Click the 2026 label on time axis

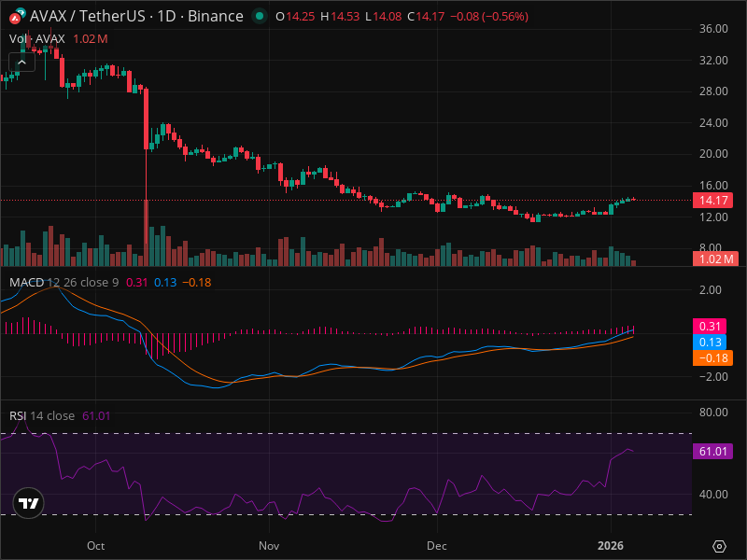[x=611, y=546]
